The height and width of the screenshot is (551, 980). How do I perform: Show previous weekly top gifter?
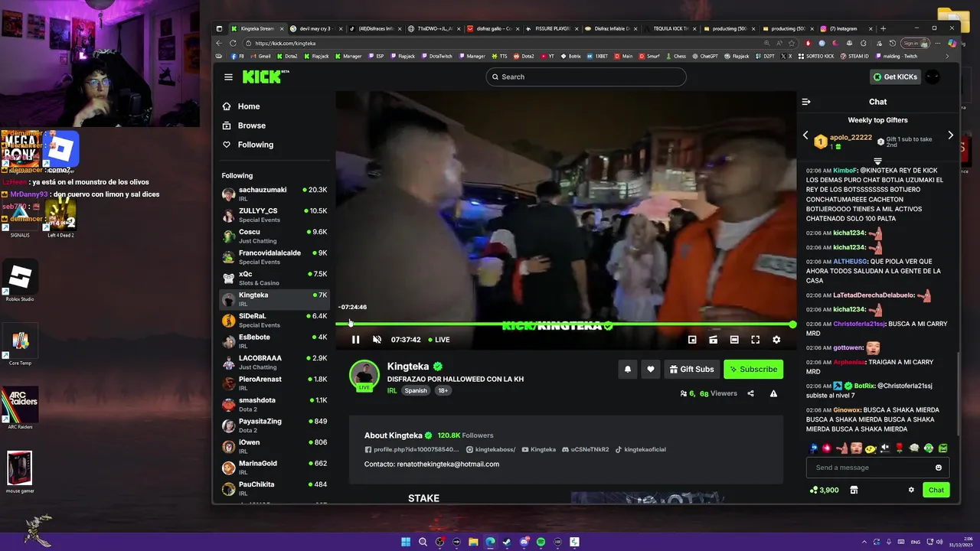(x=805, y=135)
